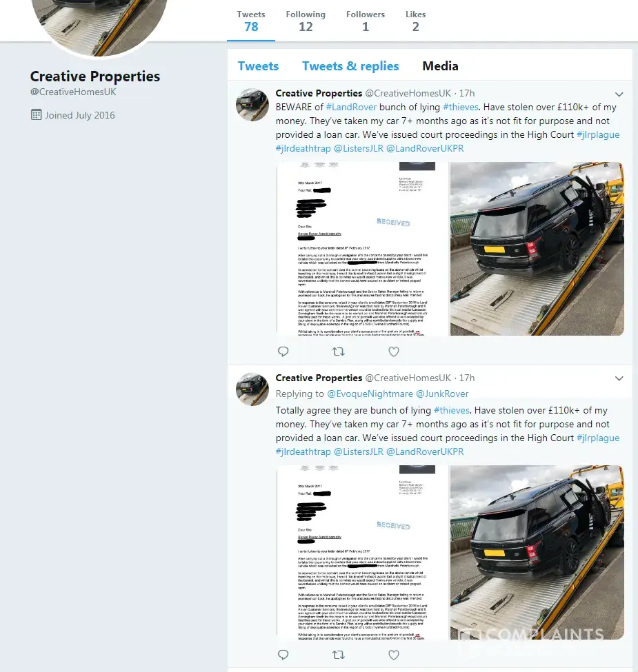Open the Followers 1 count
The height and width of the screenshot is (672, 638).
[366, 21]
